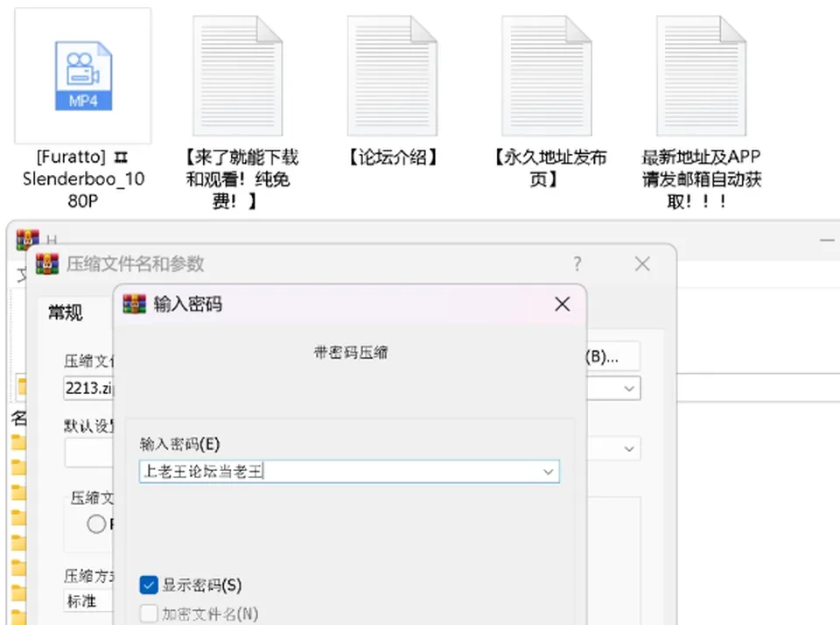Select the 【论坛介绍】 document icon
Screen dimensions: 840x625
(392, 75)
